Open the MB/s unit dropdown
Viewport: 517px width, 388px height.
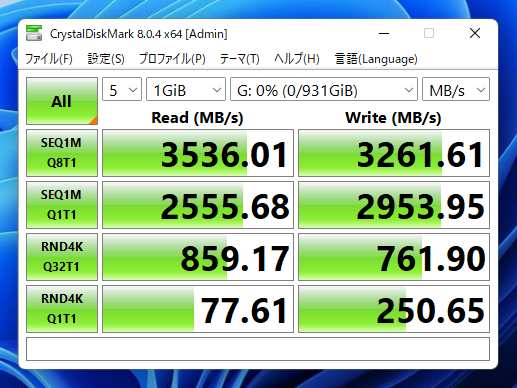click(456, 89)
